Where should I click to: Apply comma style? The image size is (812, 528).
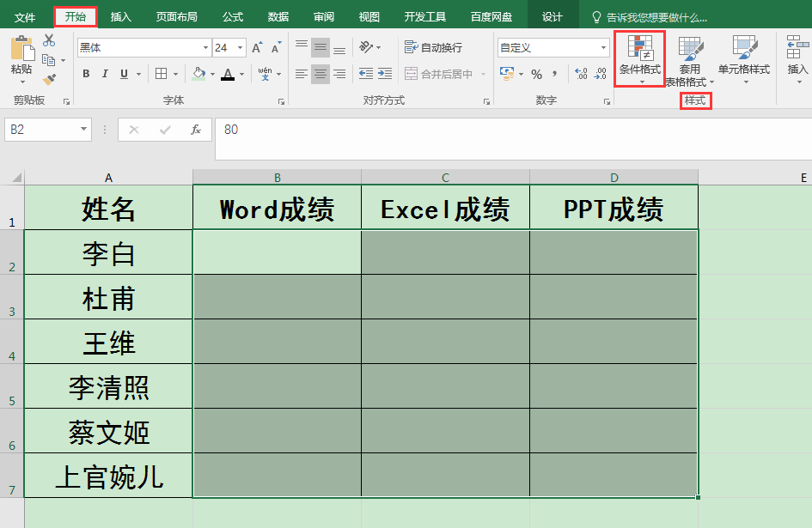554,74
